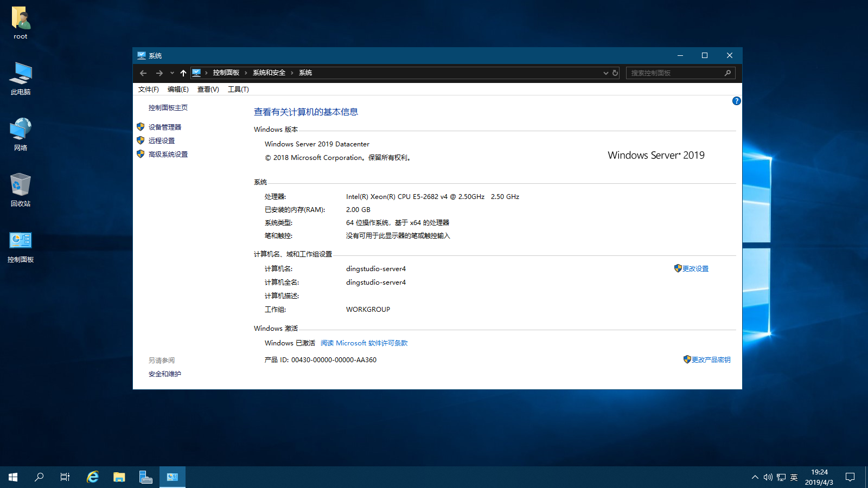Open the 查看(V) menu
Viewport: 868px width, 488px height.
(x=208, y=89)
